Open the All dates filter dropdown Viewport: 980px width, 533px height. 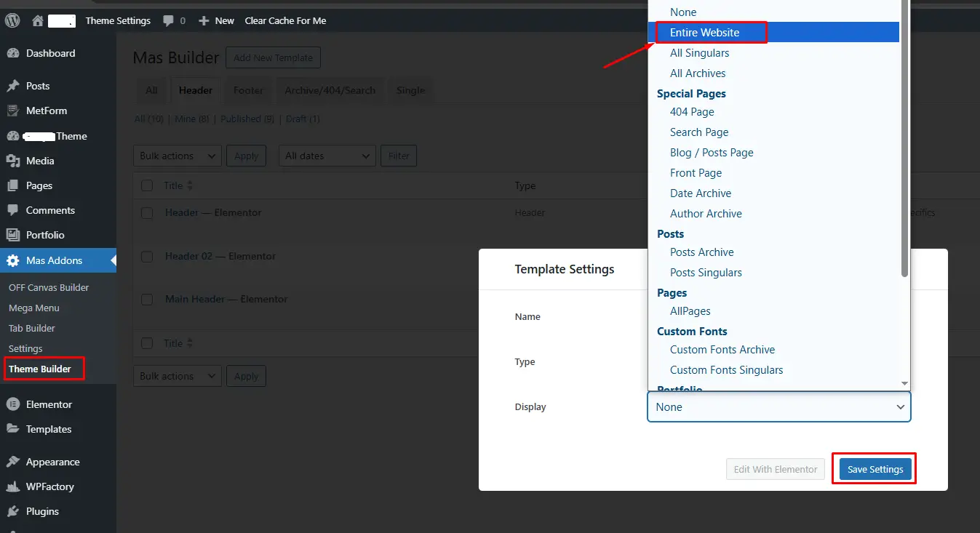click(x=327, y=156)
